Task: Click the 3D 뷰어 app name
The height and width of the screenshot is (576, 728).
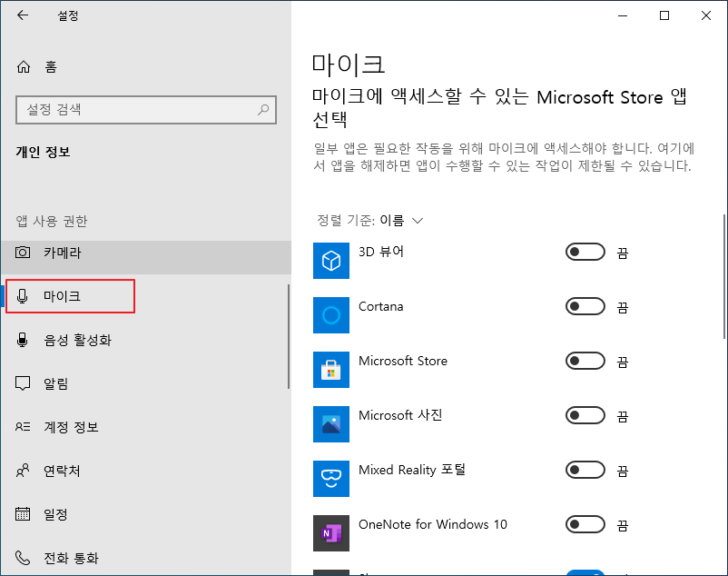Action: pyautogui.click(x=381, y=252)
